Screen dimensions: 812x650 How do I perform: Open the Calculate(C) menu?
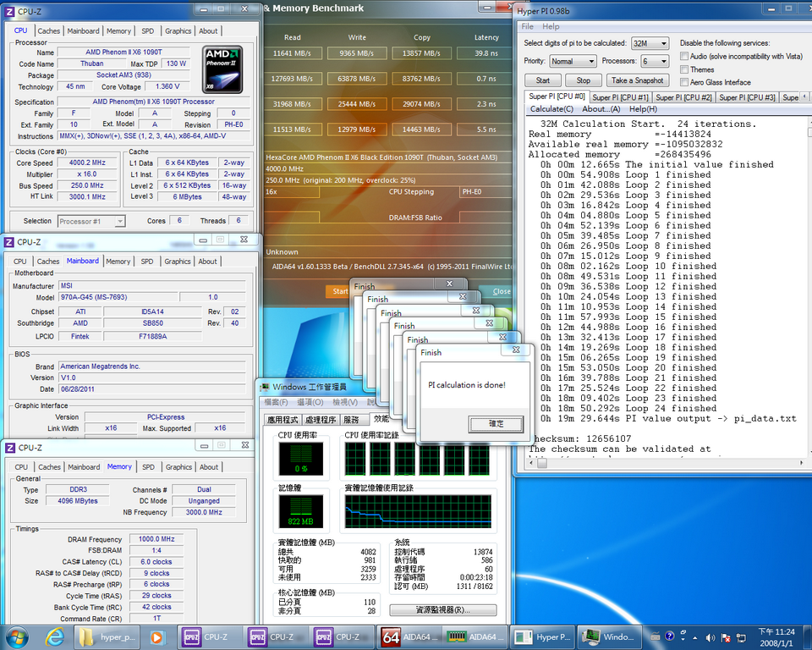551,109
